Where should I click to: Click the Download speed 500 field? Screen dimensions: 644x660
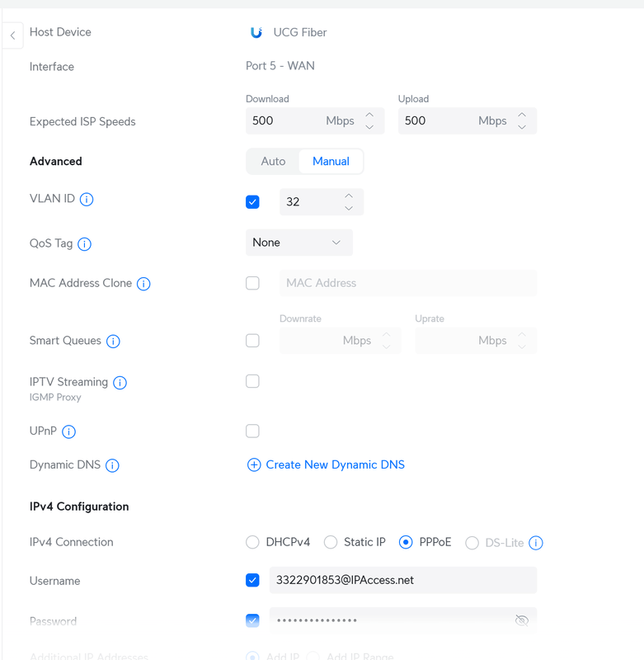[x=315, y=120]
